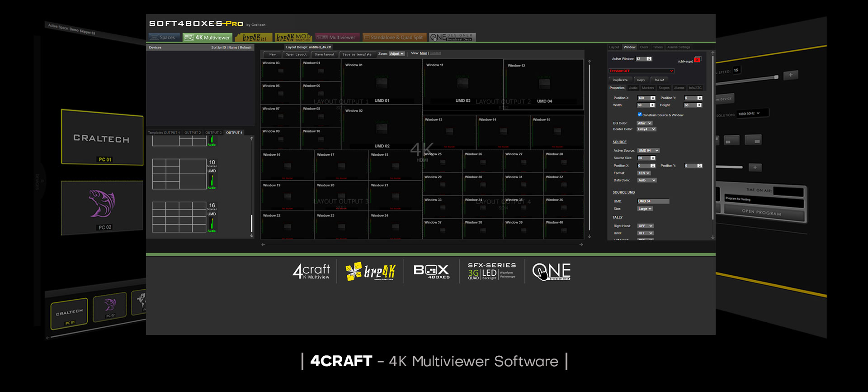Switch view to Main link

tap(424, 53)
